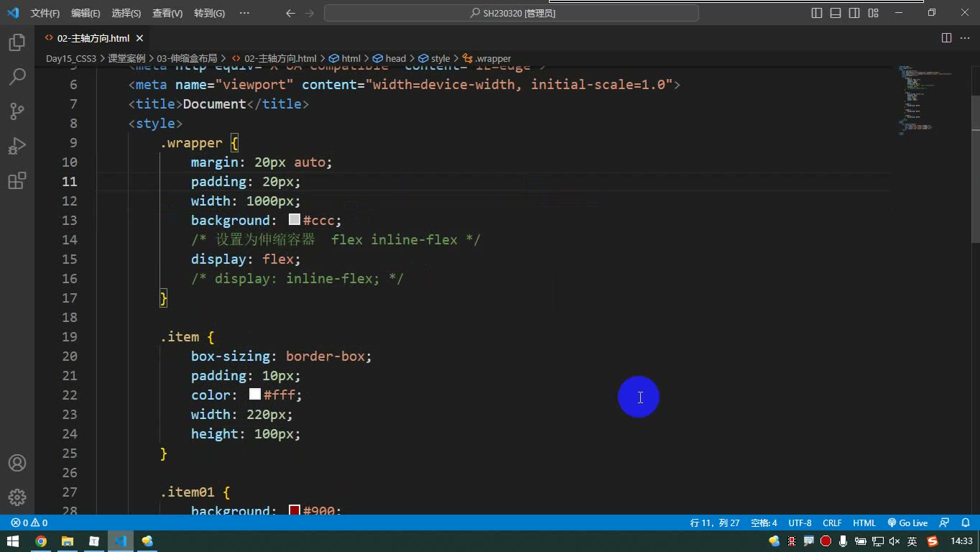
Task: Open the 文件(F) menu
Action: point(45,13)
